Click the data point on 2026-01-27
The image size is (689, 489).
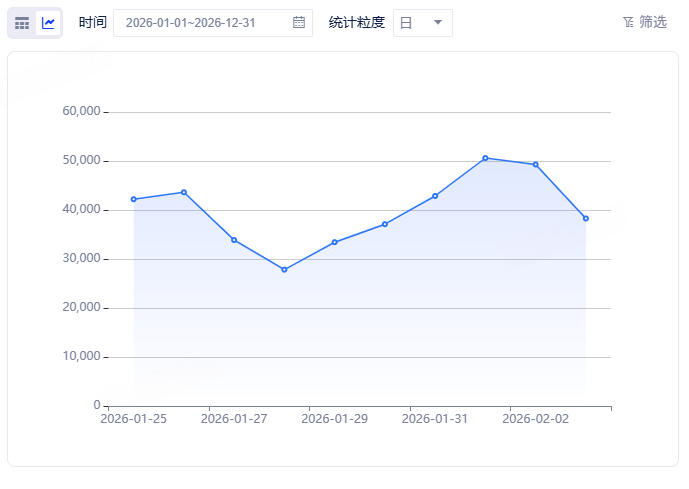pyautogui.click(x=234, y=240)
